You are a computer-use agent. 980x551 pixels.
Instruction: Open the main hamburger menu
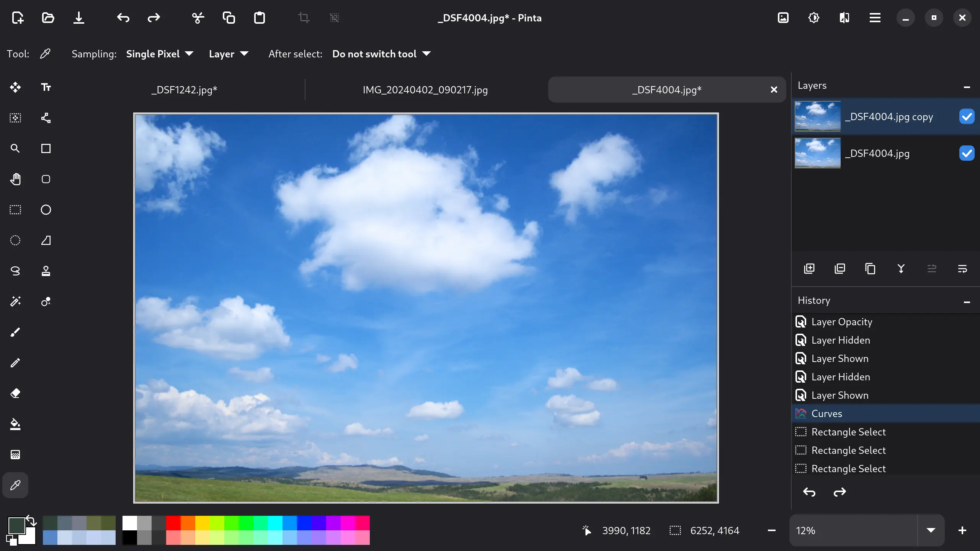click(x=875, y=18)
